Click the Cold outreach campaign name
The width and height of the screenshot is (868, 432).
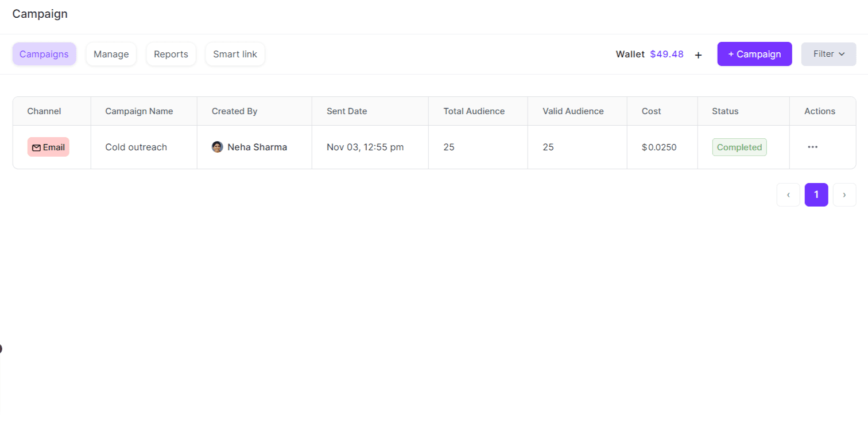pos(135,147)
